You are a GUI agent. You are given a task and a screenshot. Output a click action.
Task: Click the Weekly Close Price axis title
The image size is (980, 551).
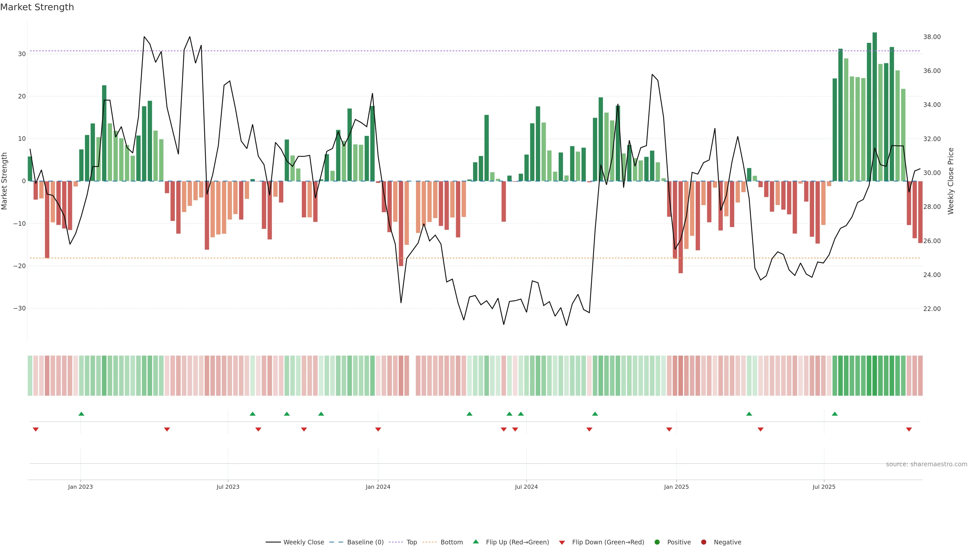(951, 181)
